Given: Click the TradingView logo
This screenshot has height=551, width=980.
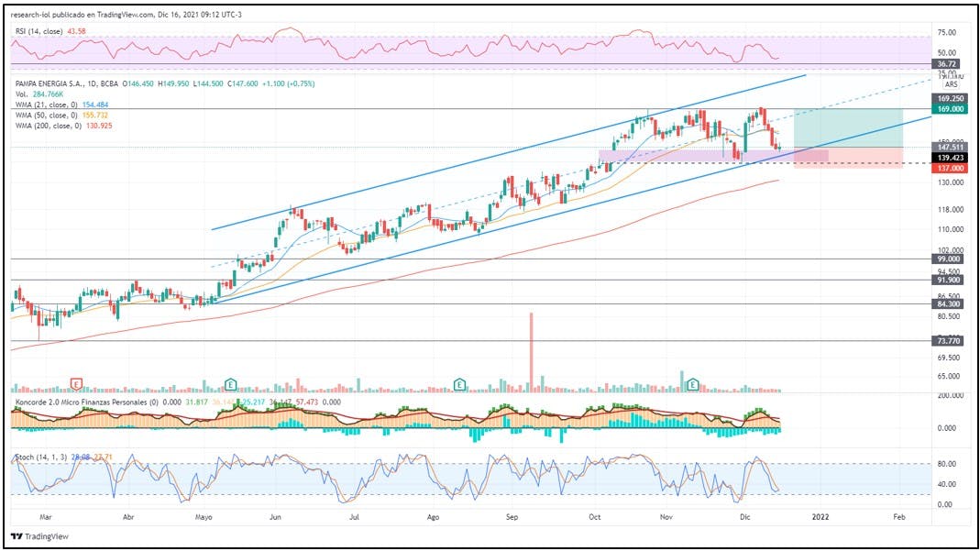Looking at the screenshot, I should point(40,536).
